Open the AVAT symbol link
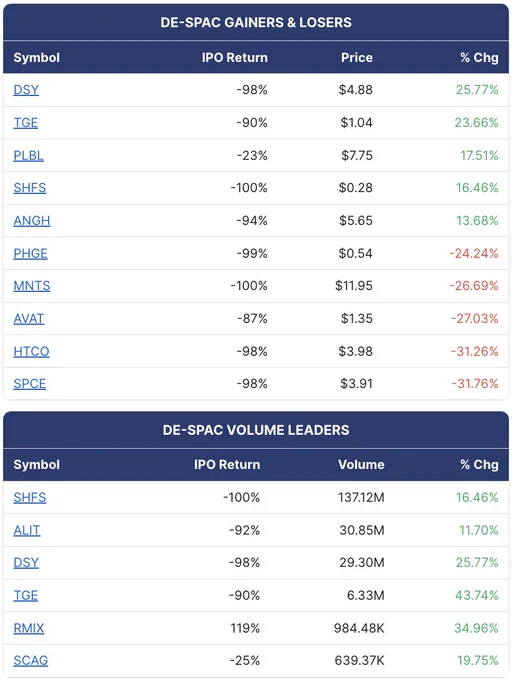The height and width of the screenshot is (680, 512). (x=29, y=319)
